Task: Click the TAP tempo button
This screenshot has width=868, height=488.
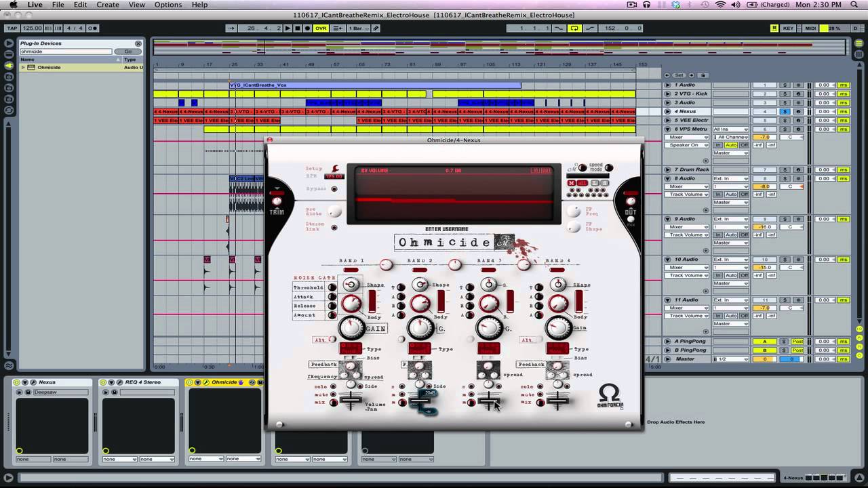Action: point(12,28)
